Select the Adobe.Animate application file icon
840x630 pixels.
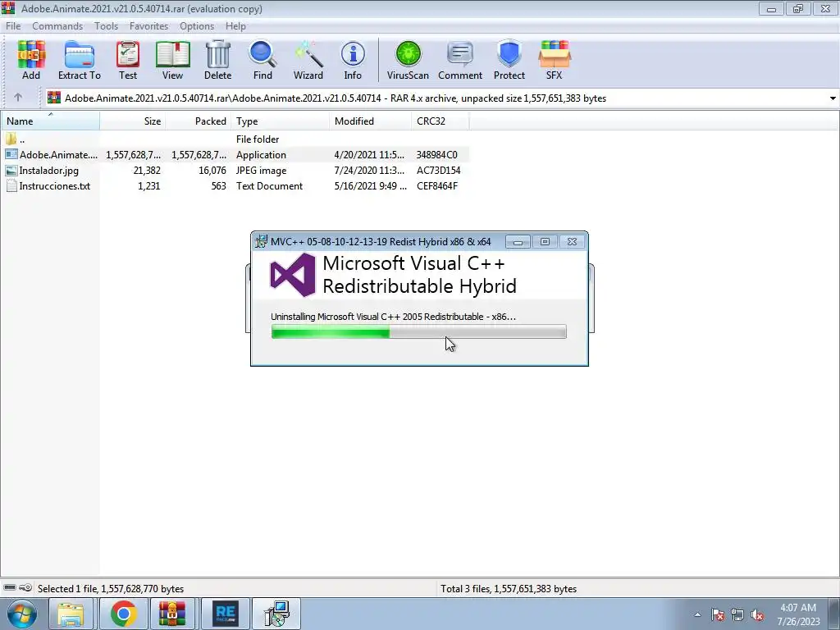[x=11, y=155]
